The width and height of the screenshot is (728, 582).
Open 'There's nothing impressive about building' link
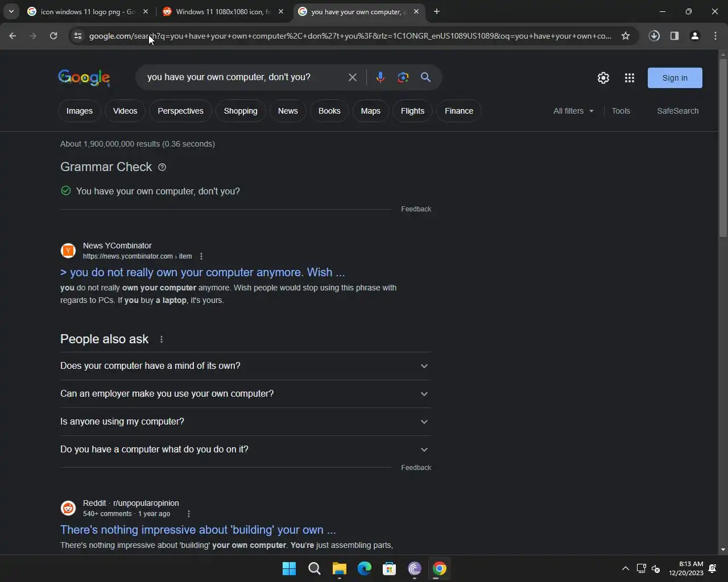198,530
